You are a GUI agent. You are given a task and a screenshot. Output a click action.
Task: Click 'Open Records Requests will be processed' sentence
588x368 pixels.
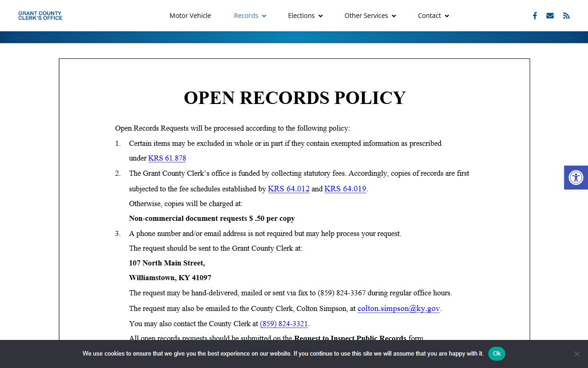point(232,128)
